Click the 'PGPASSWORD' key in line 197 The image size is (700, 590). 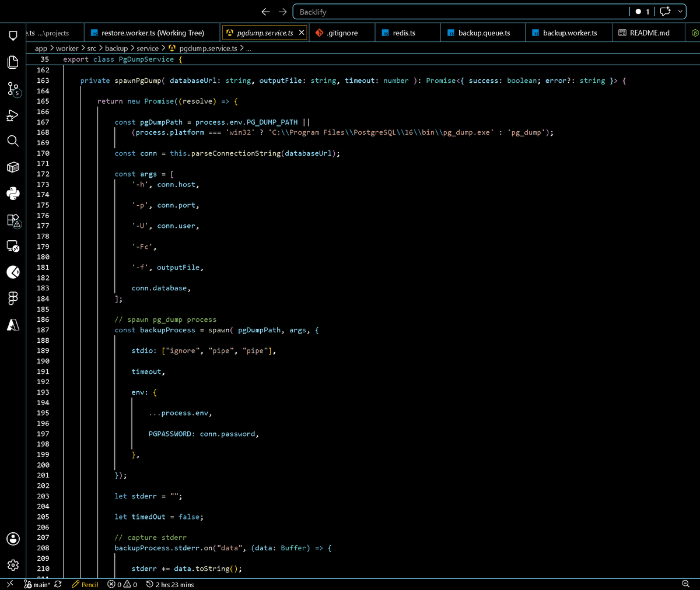point(170,434)
